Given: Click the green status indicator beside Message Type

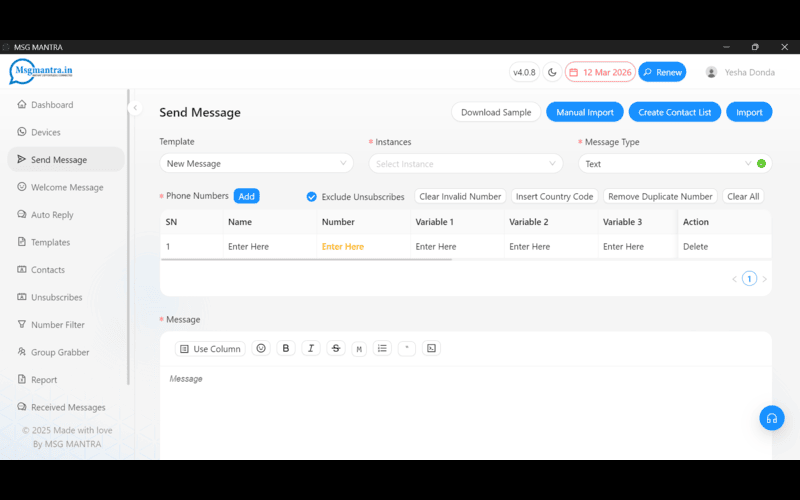Looking at the screenshot, I should pos(761,164).
